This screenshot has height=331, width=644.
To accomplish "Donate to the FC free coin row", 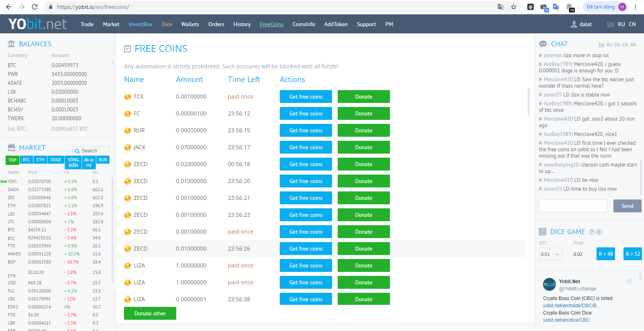I will click(x=364, y=113).
